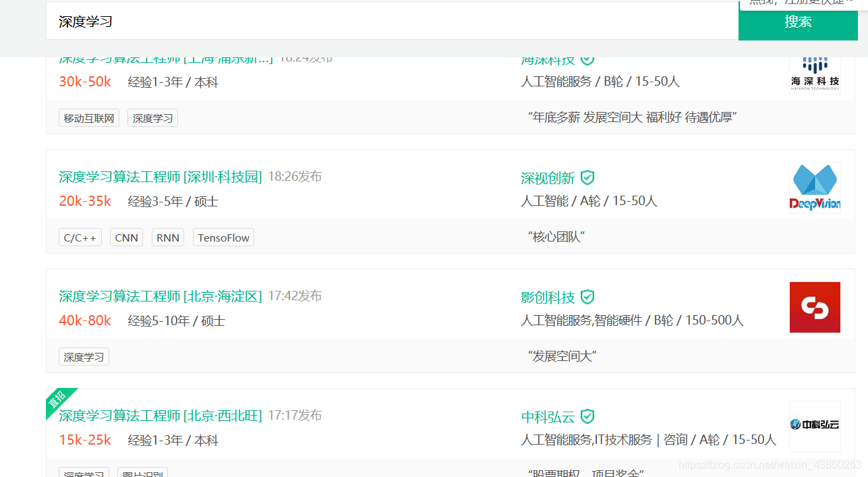The width and height of the screenshot is (868, 477).
Task: Click the 20k-35k salary text
Action: pyautogui.click(x=85, y=201)
